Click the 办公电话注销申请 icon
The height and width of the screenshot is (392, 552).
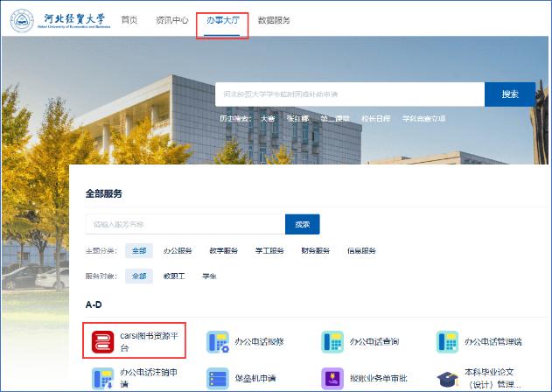(102, 378)
